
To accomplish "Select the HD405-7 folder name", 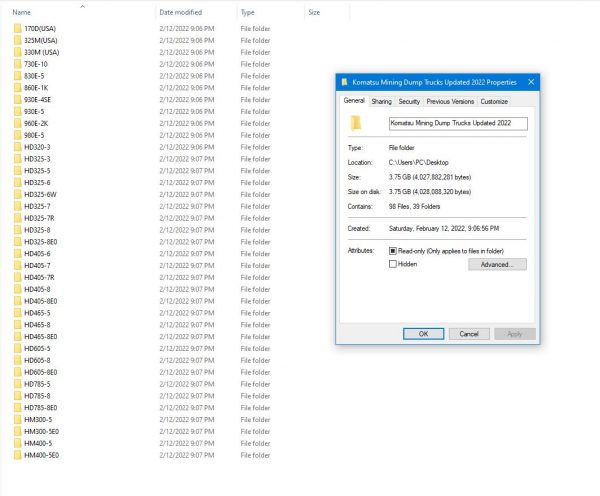I will coord(37,266).
